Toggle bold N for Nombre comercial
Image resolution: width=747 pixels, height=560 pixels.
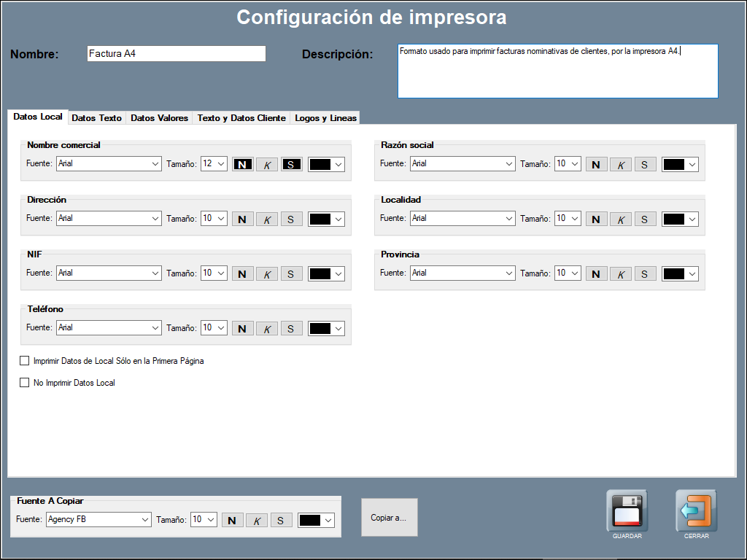(242, 165)
